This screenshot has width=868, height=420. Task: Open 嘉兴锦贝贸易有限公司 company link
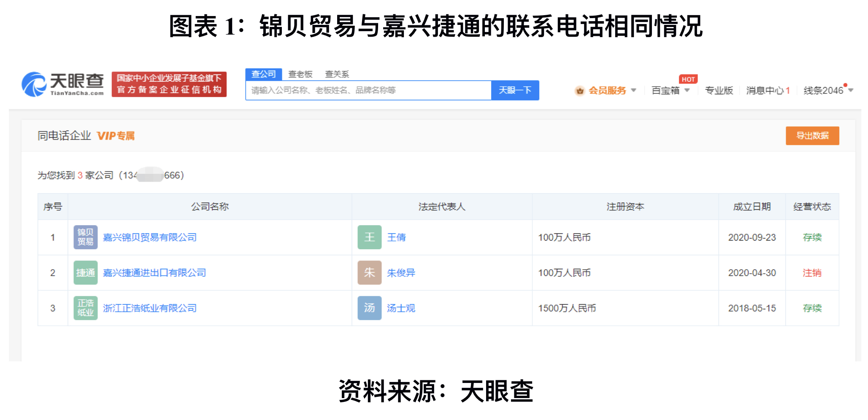coord(150,237)
